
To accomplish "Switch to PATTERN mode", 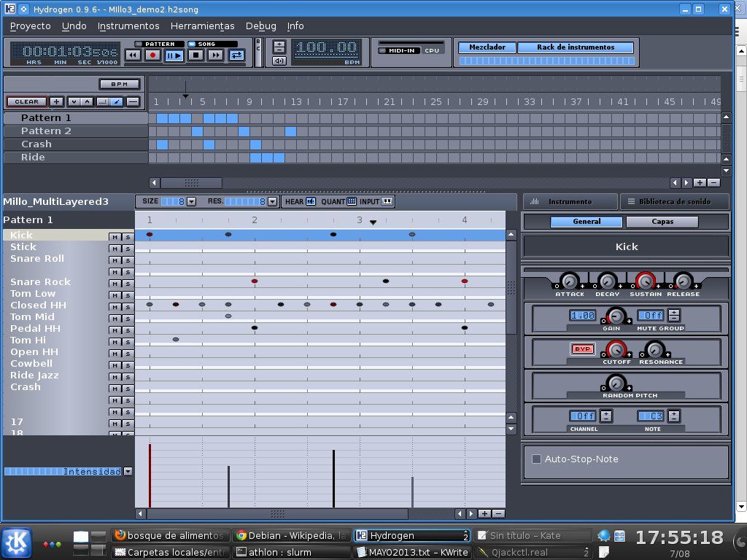I will [x=159, y=44].
